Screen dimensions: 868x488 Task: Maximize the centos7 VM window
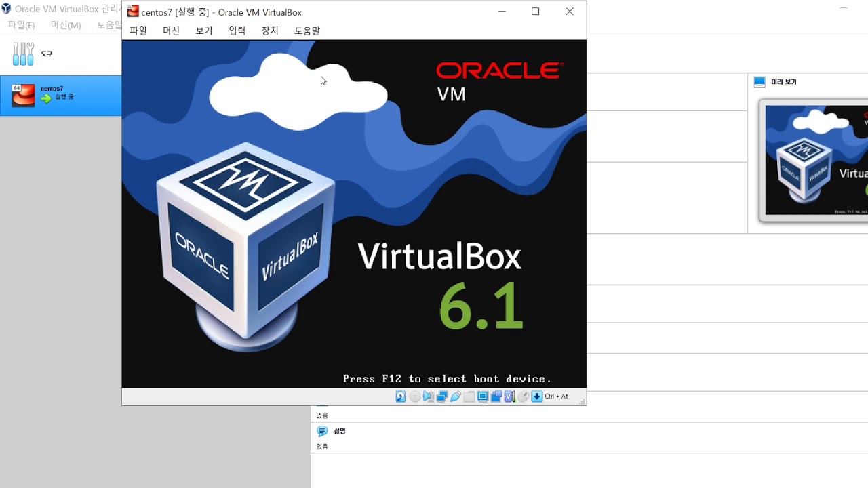(535, 12)
